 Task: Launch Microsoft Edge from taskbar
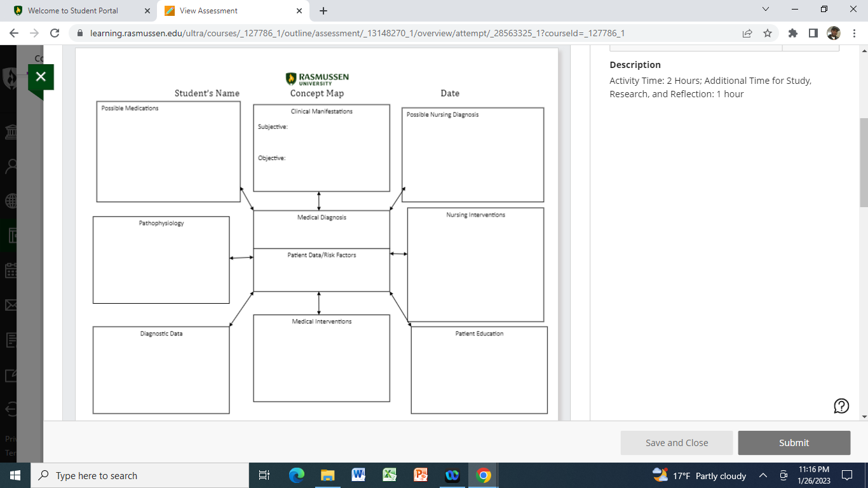point(296,475)
